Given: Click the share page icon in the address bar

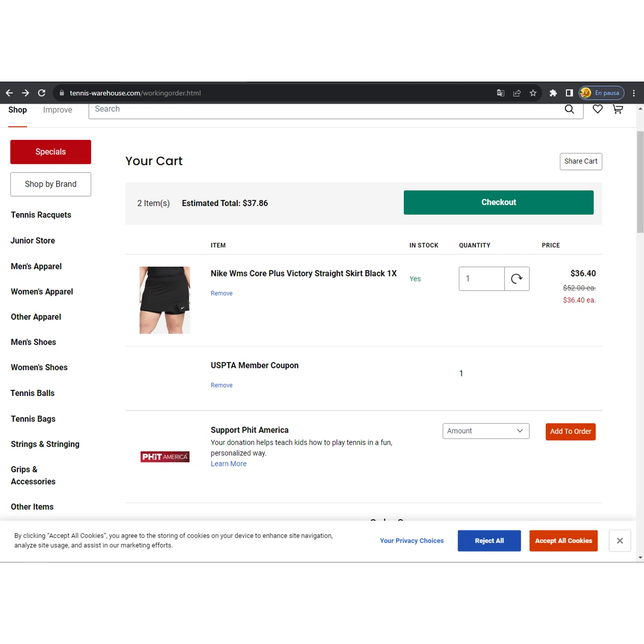Looking at the screenshot, I should pos(517,93).
